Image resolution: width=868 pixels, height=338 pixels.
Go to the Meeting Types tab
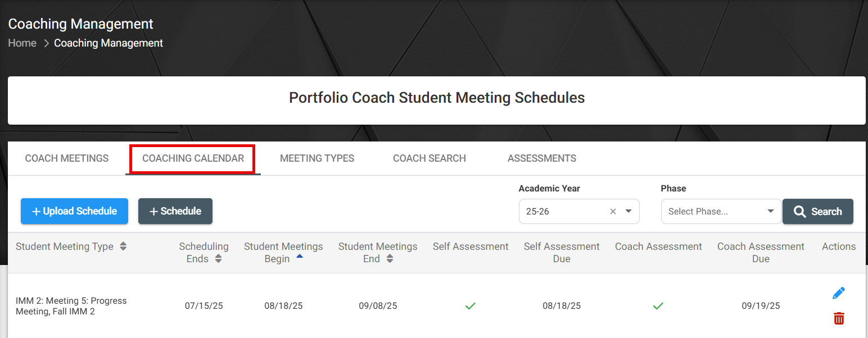(x=317, y=158)
